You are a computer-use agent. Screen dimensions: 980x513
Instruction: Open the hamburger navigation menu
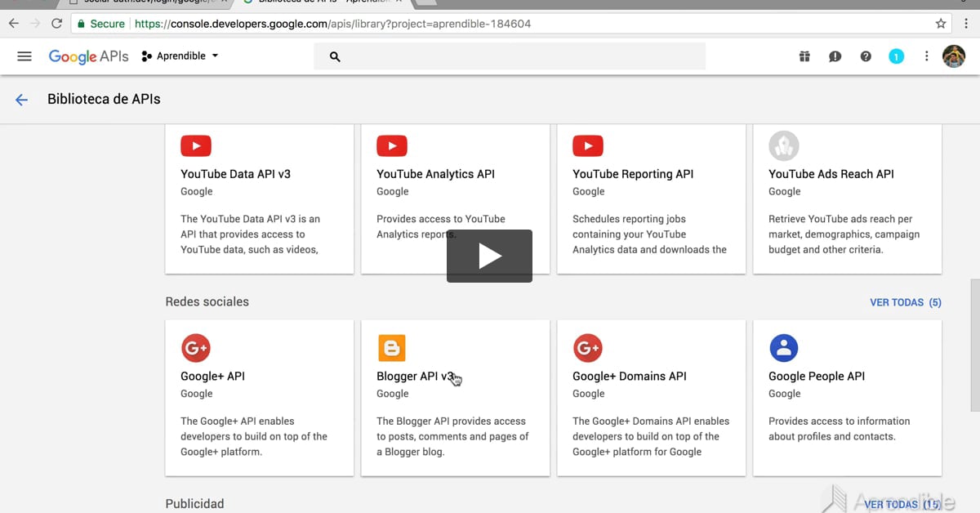24,56
